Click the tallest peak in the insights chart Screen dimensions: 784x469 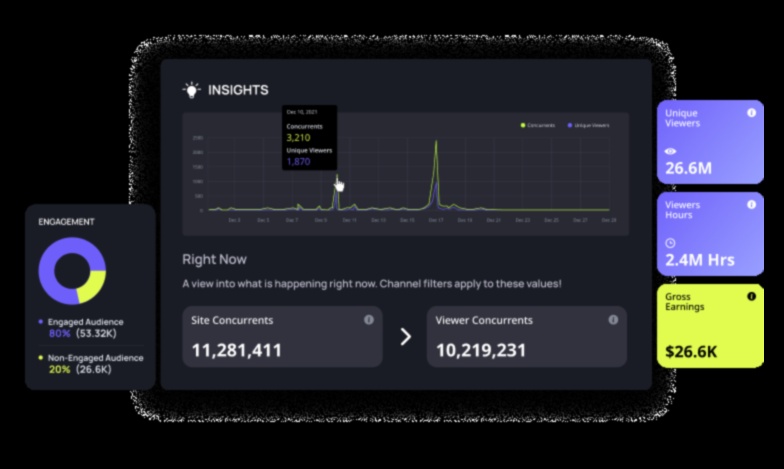click(435, 145)
